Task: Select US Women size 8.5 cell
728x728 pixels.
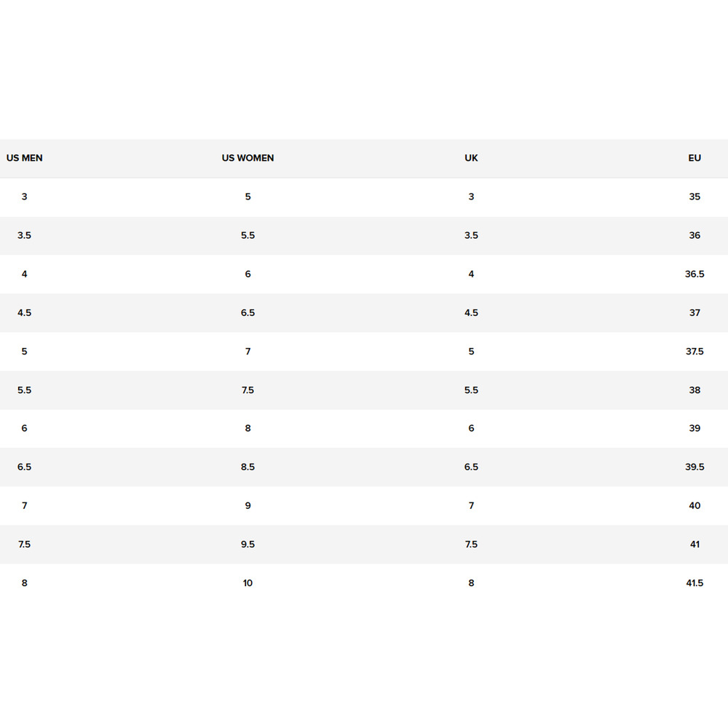Action: click(x=248, y=467)
